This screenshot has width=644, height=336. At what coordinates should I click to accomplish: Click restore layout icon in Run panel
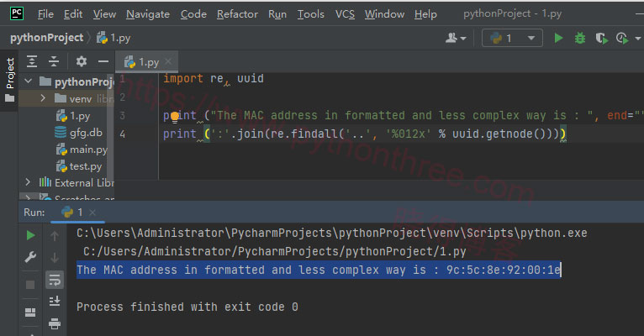[30, 312]
